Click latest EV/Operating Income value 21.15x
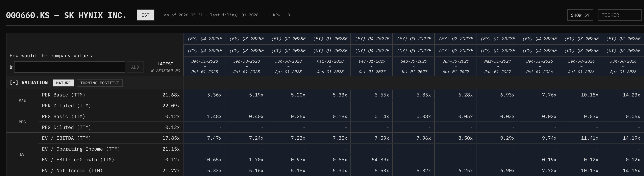The image size is (644, 176). pyautogui.click(x=171, y=149)
